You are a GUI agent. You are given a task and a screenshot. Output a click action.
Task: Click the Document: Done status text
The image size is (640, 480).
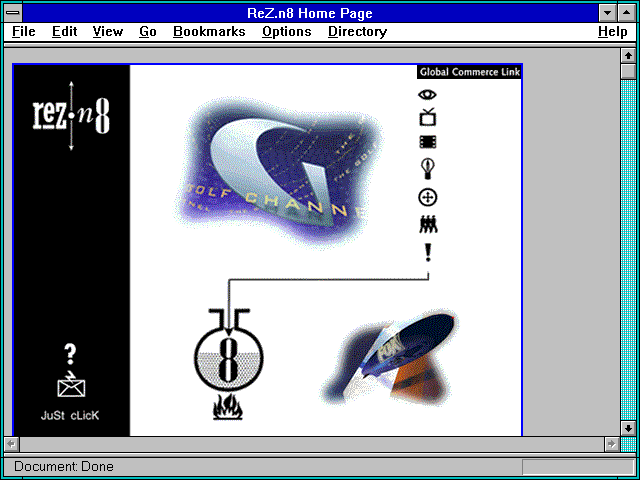(x=64, y=466)
